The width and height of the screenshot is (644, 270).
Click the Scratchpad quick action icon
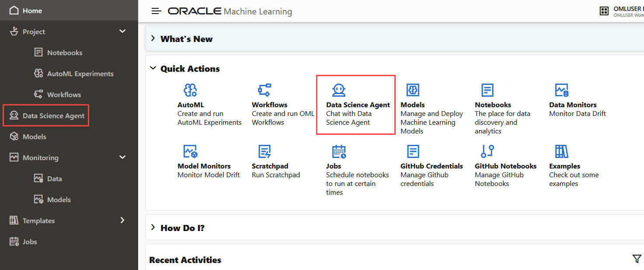point(265,151)
